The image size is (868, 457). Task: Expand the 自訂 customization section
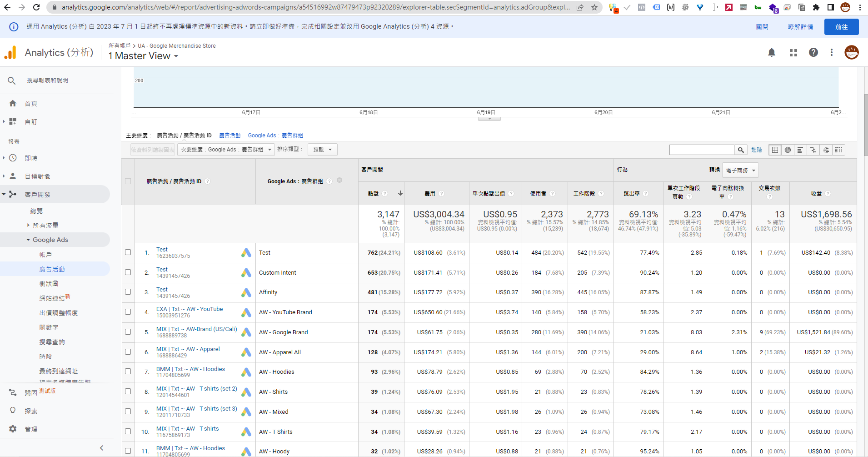(x=4, y=121)
